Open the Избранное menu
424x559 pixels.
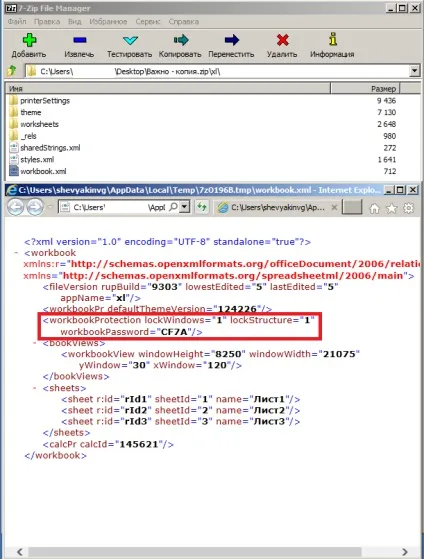[108, 21]
